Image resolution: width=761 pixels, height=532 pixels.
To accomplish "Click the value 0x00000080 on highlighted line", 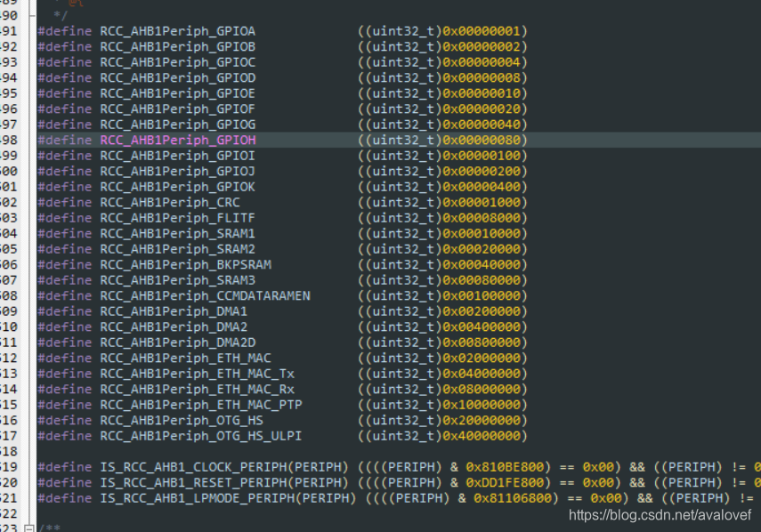I will pos(482,141).
